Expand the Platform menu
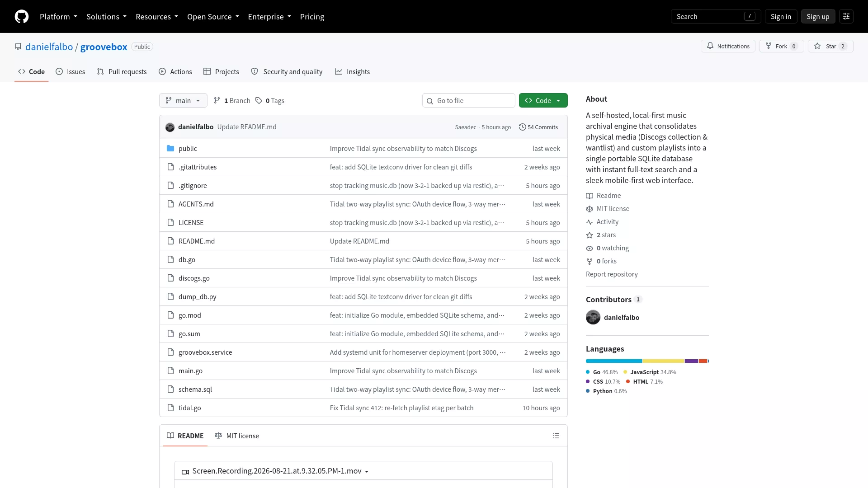Screen dimensions: 868x488 pyautogui.click(x=58, y=17)
